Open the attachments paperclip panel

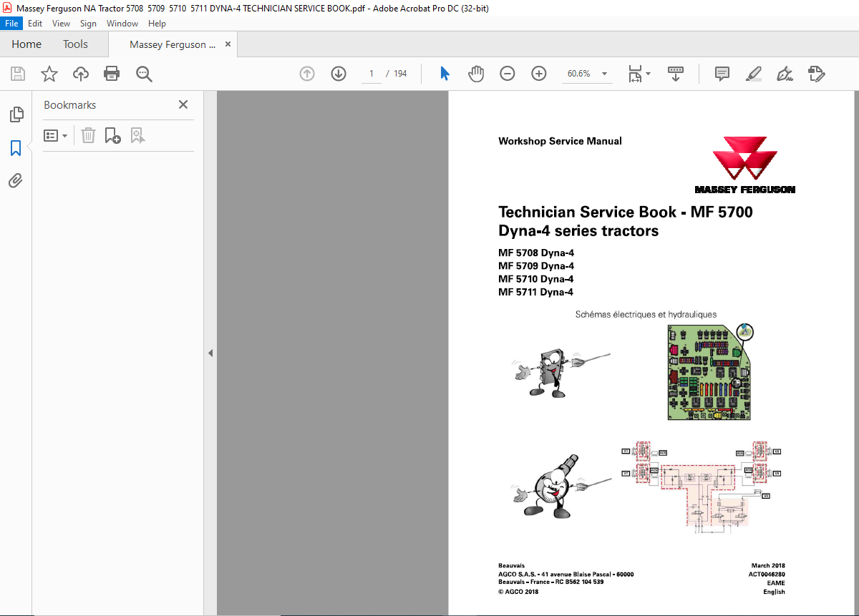click(x=16, y=180)
